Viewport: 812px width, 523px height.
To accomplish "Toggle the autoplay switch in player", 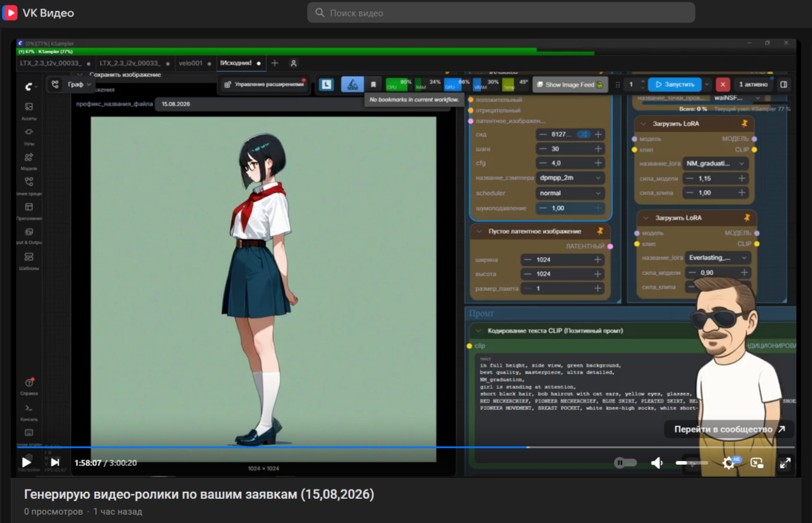I will coord(625,463).
